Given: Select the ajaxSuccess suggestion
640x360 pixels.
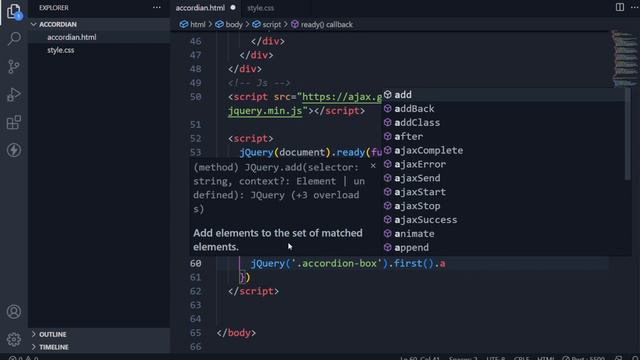Looking at the screenshot, I should pyautogui.click(x=503, y=220).
